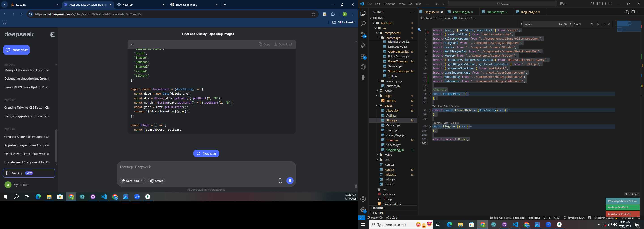The height and width of the screenshot is (229, 644).
Task: Unfold the const Blogs function in the editor
Action: pos(430,127)
